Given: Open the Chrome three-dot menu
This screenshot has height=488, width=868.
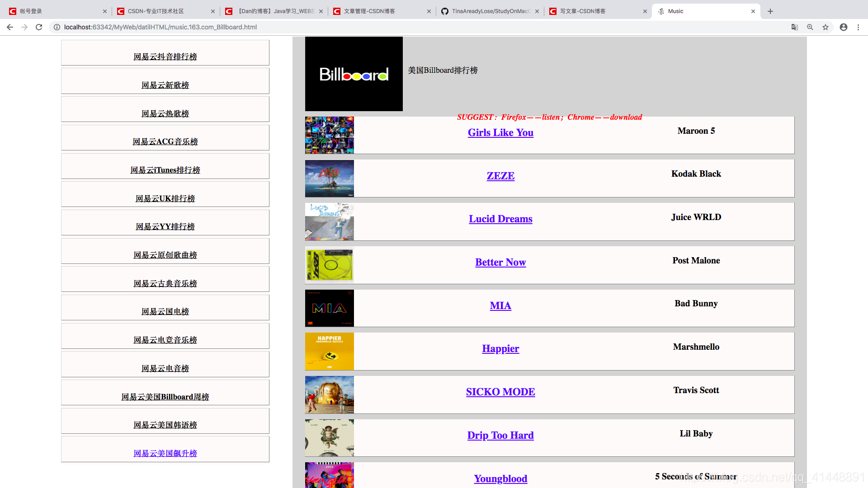Looking at the screenshot, I should click(858, 27).
